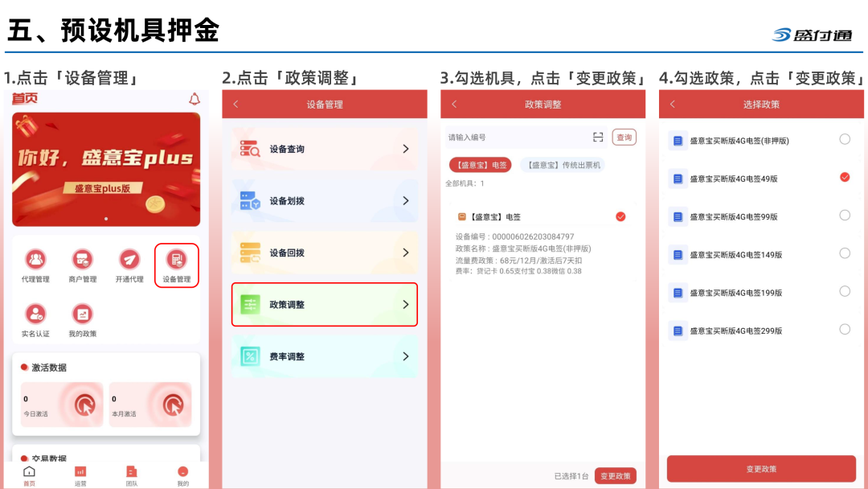Tap the scan icon in search field
The width and height of the screenshot is (868, 489).
(598, 138)
